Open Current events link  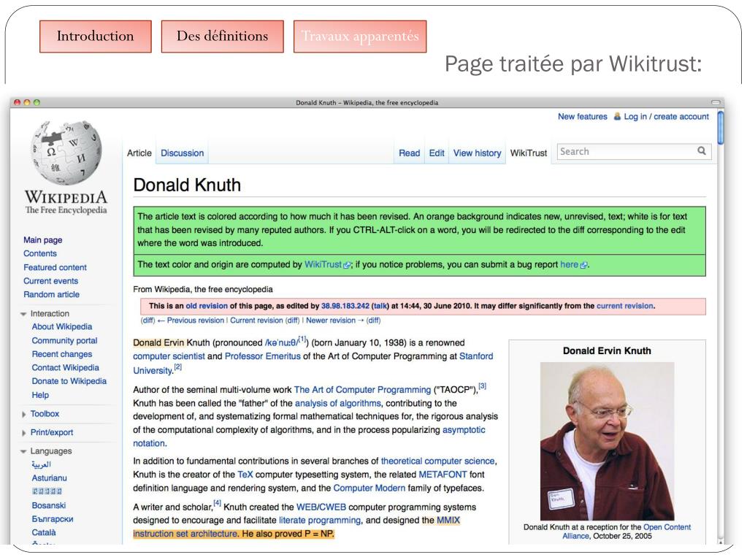point(50,281)
